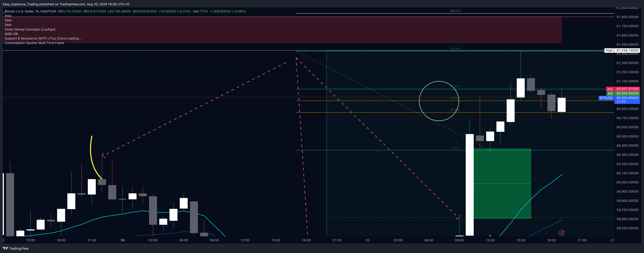Click the 61,436.74000 high price value
The image size is (644, 253).
point(627,50)
